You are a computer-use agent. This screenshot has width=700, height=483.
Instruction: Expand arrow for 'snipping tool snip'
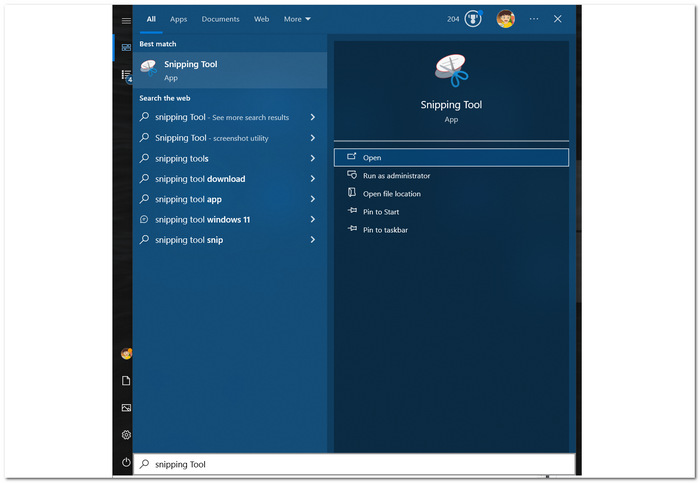click(x=312, y=240)
